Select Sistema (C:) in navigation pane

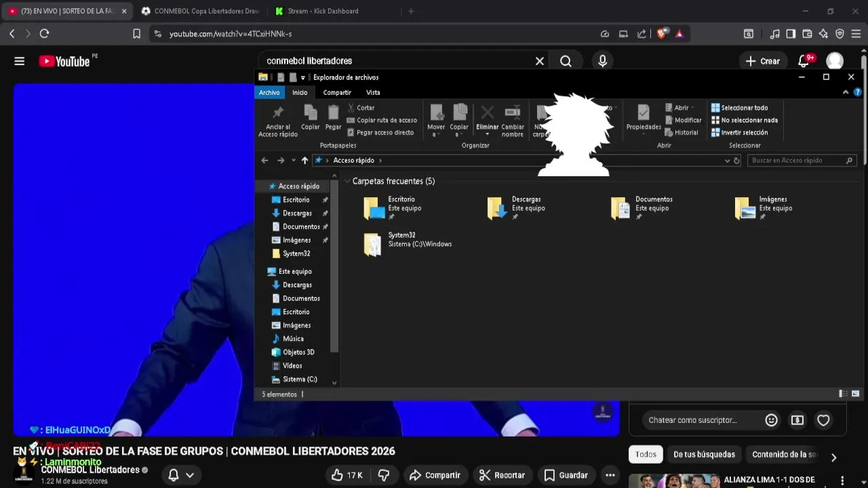pyautogui.click(x=300, y=380)
